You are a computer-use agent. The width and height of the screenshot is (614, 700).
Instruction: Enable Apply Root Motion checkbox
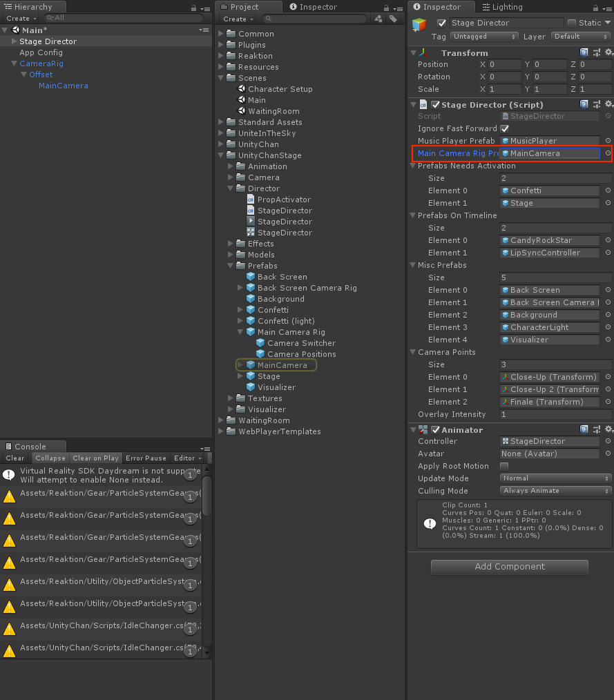504,466
